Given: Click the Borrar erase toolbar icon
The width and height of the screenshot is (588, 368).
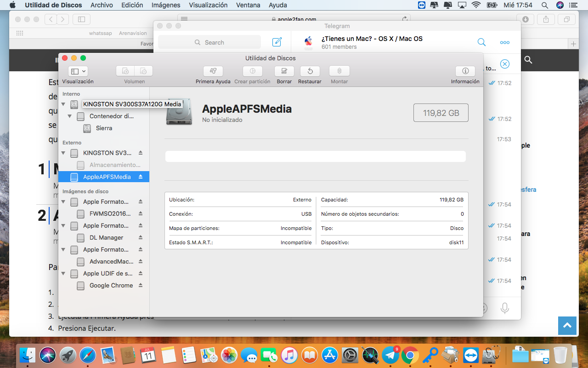Looking at the screenshot, I should 284,71.
